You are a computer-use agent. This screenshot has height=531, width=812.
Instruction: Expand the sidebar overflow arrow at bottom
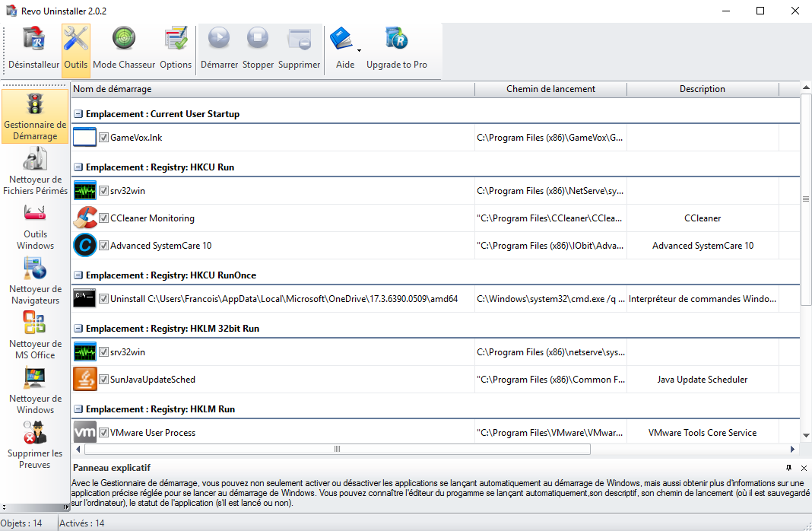tap(66, 507)
